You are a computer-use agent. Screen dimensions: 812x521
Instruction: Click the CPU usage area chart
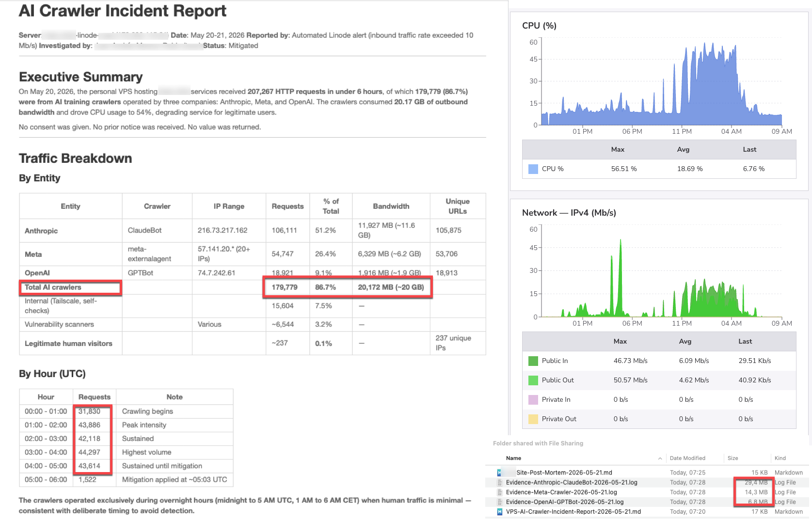pos(661,82)
